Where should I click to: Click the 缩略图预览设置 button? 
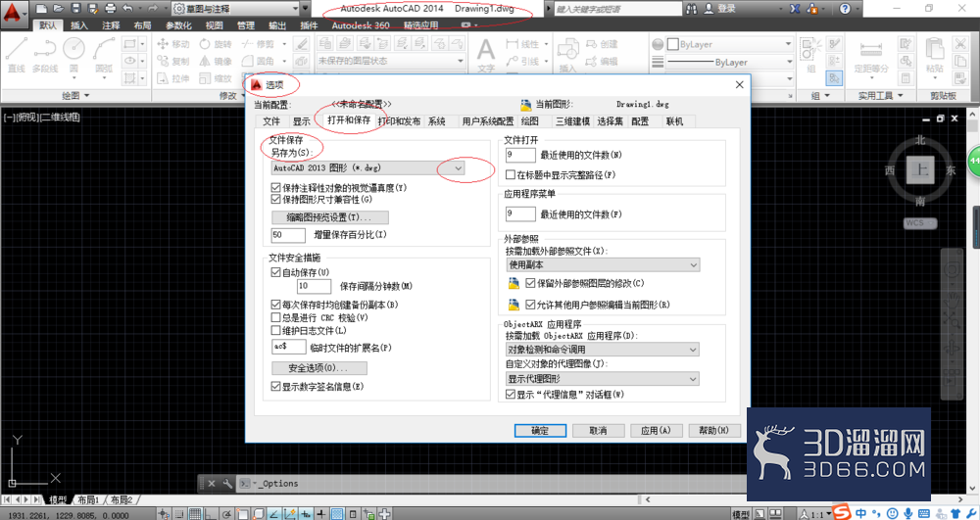click(x=329, y=217)
